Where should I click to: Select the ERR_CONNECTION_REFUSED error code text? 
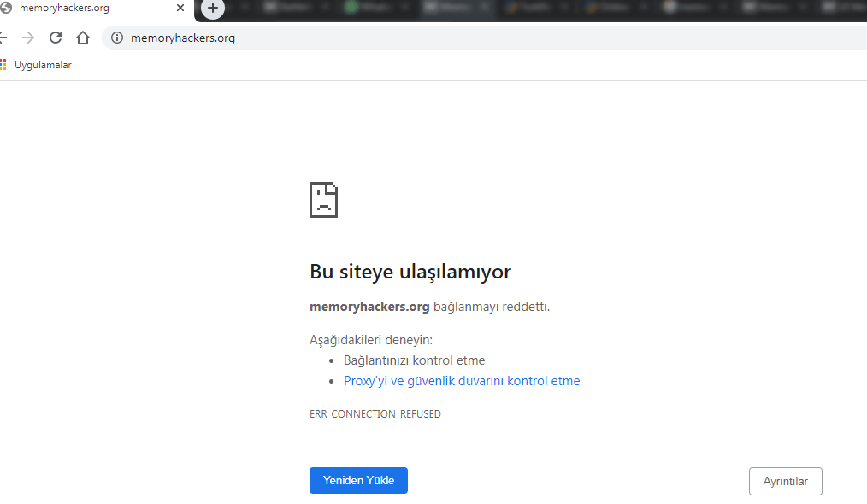click(x=375, y=414)
